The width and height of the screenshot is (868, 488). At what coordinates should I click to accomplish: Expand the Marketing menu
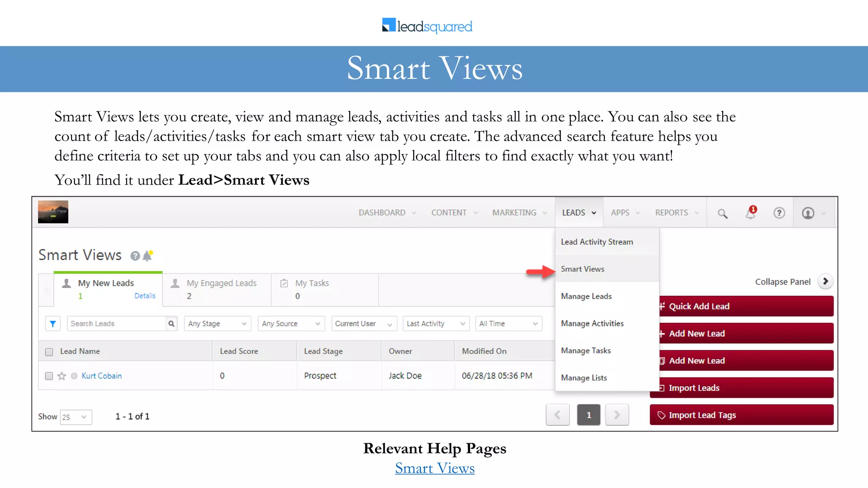[x=520, y=213]
